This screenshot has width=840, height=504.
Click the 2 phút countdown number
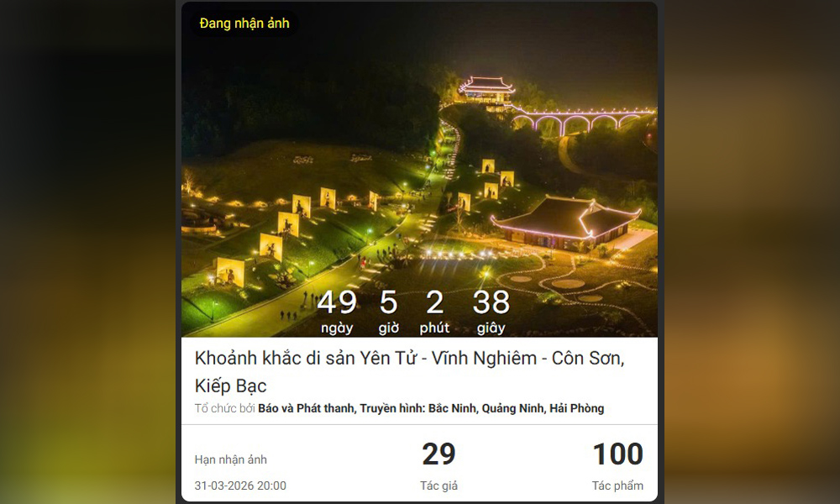point(434,302)
